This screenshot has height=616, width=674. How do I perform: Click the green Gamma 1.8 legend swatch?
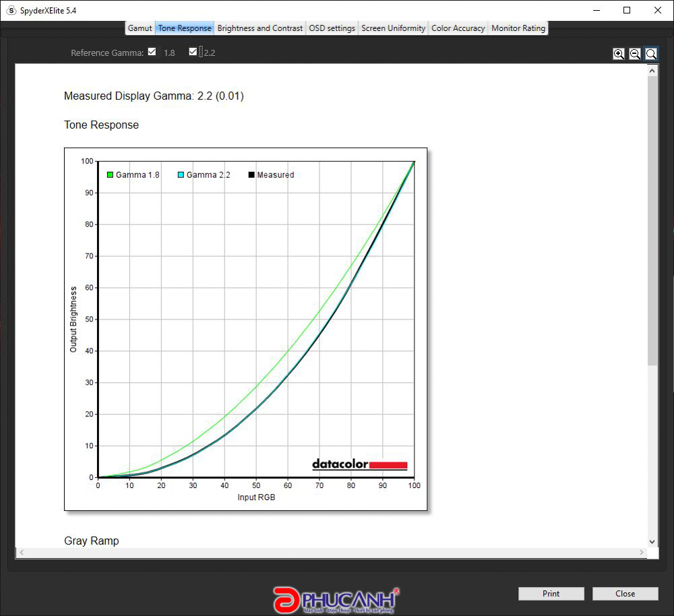110,175
